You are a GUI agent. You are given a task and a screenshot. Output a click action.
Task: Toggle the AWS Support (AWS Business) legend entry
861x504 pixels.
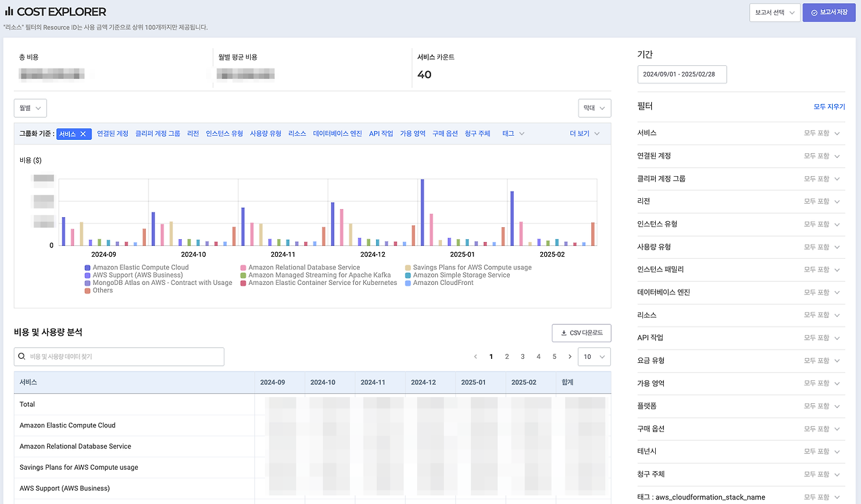pyautogui.click(x=134, y=276)
